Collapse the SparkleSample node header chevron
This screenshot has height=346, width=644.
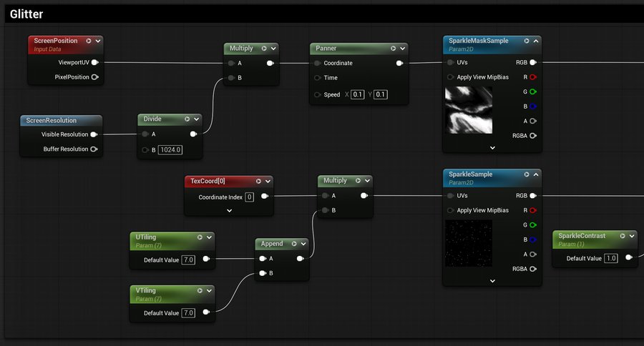[x=536, y=174]
